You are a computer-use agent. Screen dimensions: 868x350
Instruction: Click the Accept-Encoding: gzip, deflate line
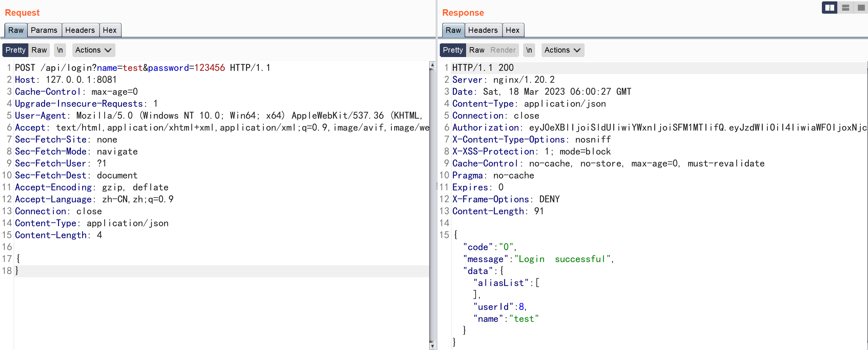(92, 187)
